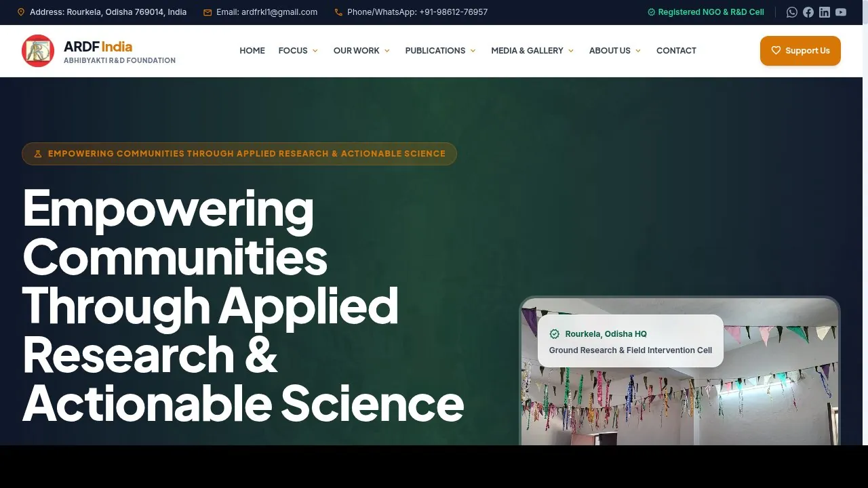Expand the ABOUT US dropdown chevron

(638, 51)
